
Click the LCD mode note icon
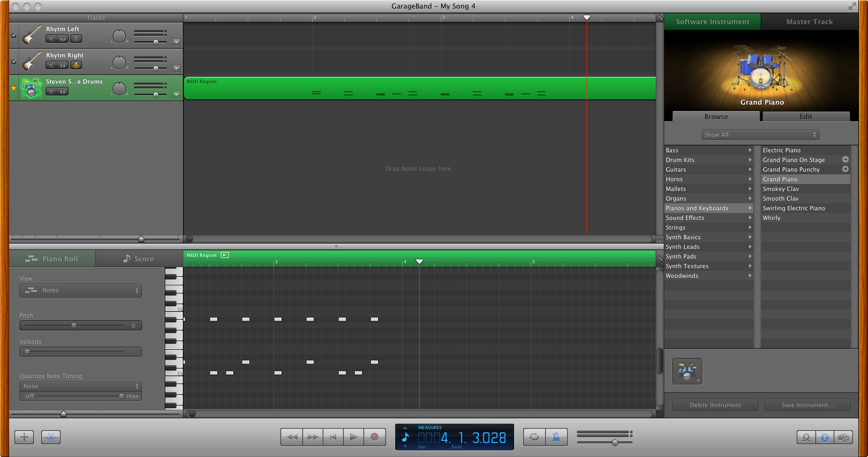406,438
